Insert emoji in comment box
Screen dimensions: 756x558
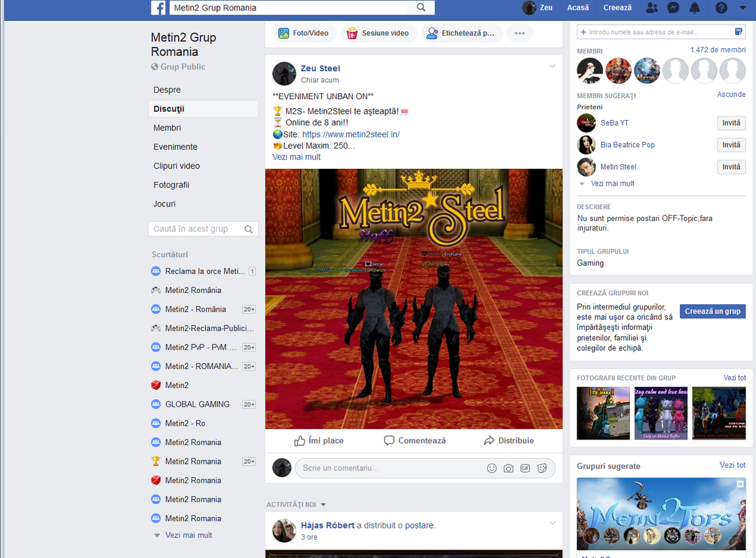pyautogui.click(x=492, y=469)
